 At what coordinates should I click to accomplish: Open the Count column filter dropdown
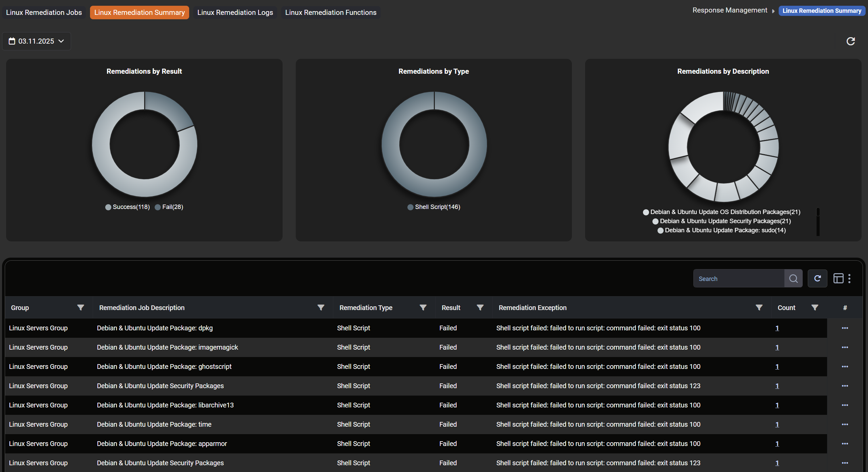815,308
